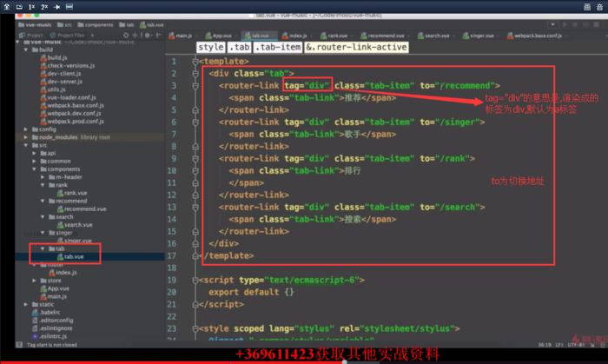This screenshot has width=608, height=364.
Task: Click the second icon in player top-left bar
Action: click(x=19, y=7)
